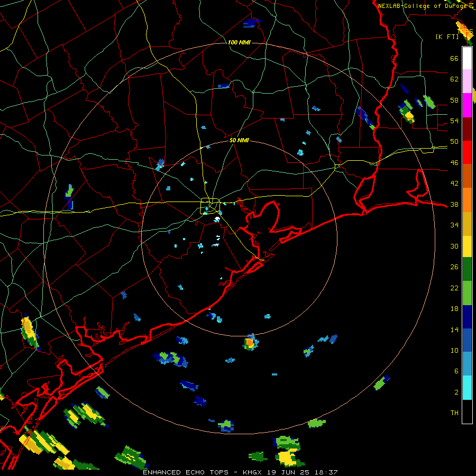This screenshot has height=476, width=476.
Task: Click the [K FT] units label
Action: pos(447,36)
